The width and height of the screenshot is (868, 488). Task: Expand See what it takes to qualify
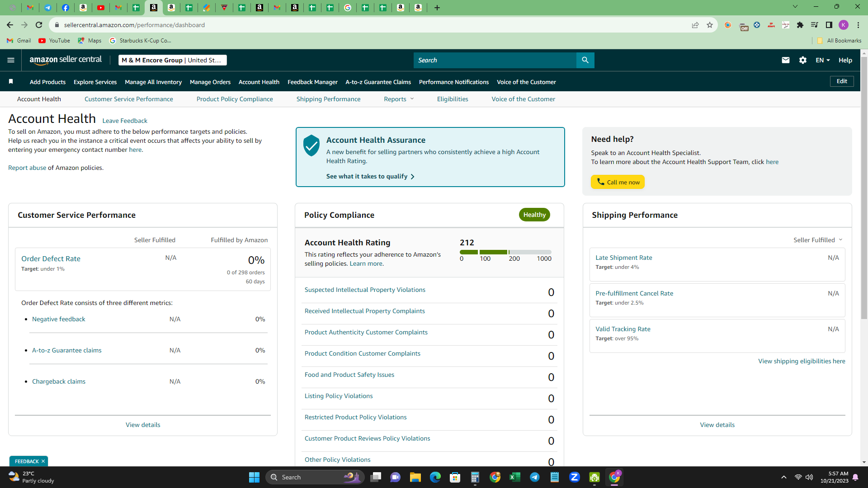coord(370,176)
